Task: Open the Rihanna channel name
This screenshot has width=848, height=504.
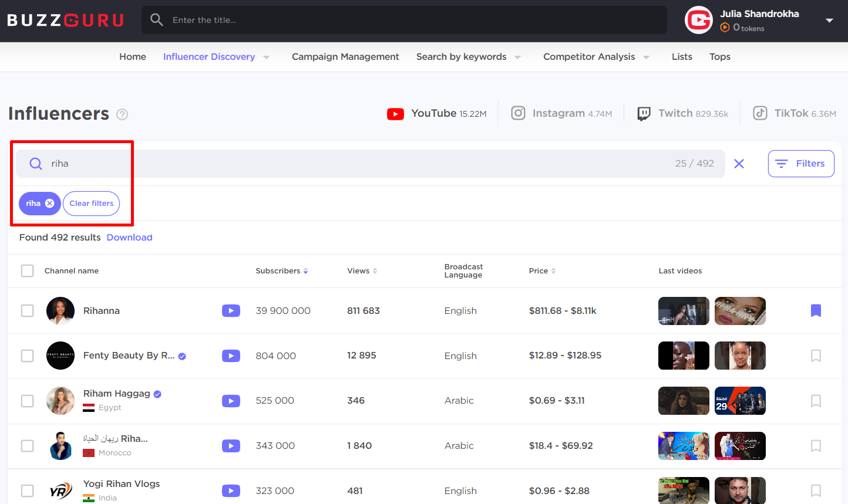Action: point(102,311)
